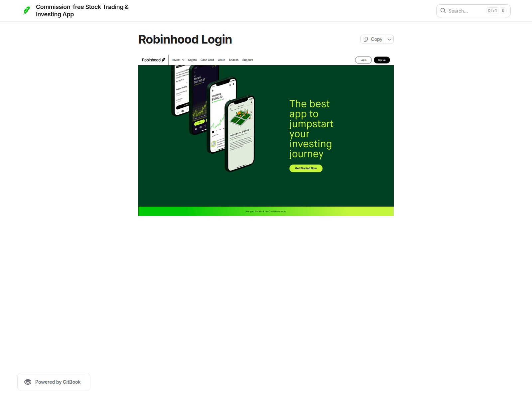
Task: Click the Robinhood Login heading text
Action: 185,39
